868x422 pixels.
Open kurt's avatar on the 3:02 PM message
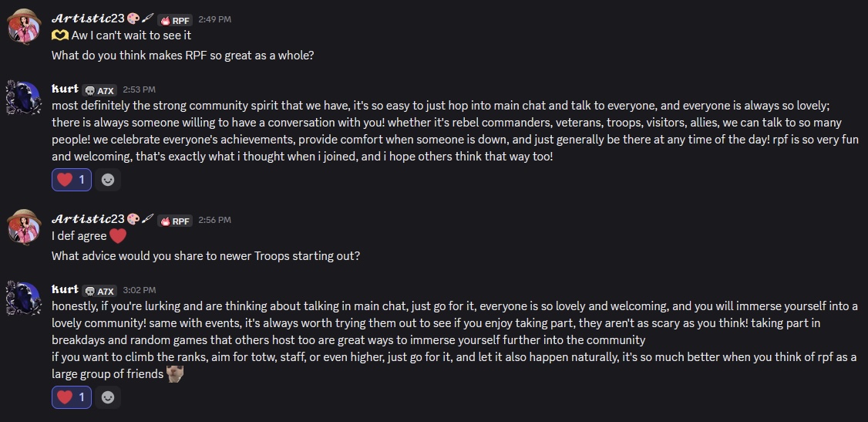point(24,299)
